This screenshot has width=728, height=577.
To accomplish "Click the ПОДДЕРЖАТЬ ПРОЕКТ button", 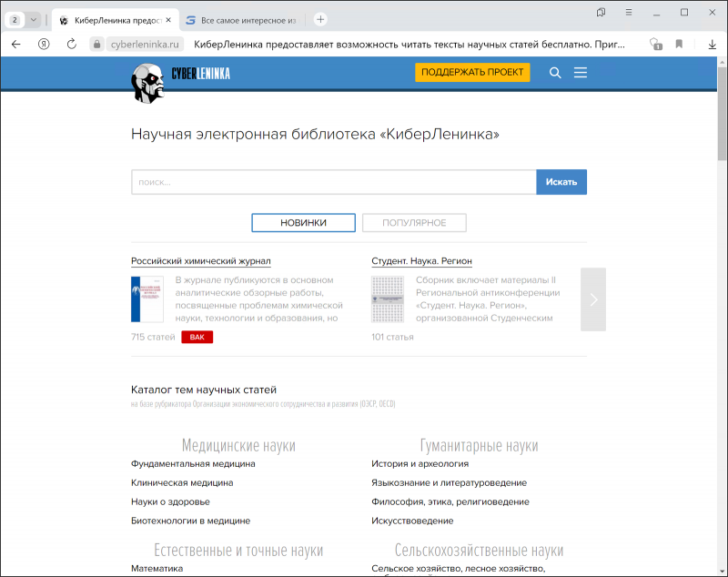I will 472,73.
